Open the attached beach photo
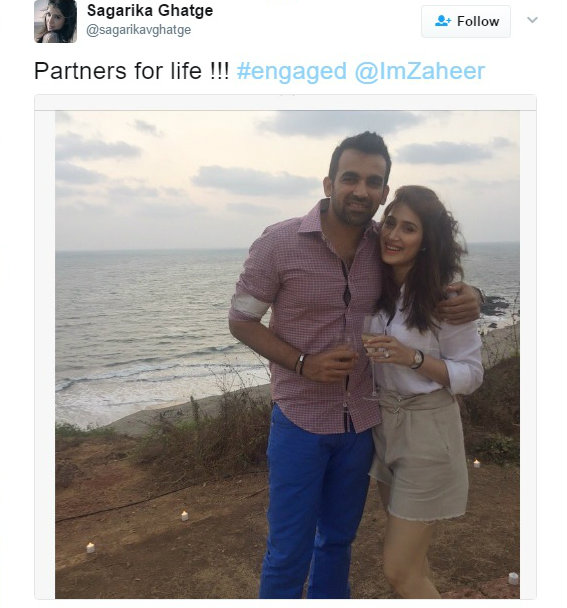This screenshot has height=608, width=567. point(287,354)
